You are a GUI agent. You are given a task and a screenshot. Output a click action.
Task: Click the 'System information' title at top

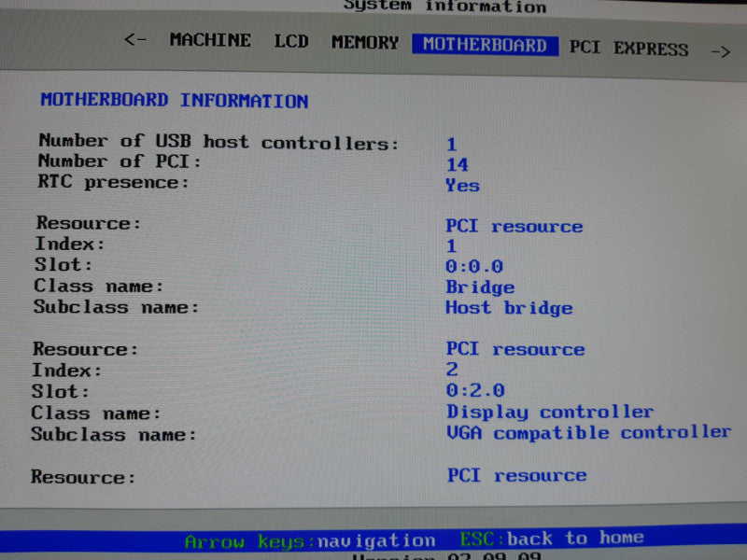click(445, 7)
